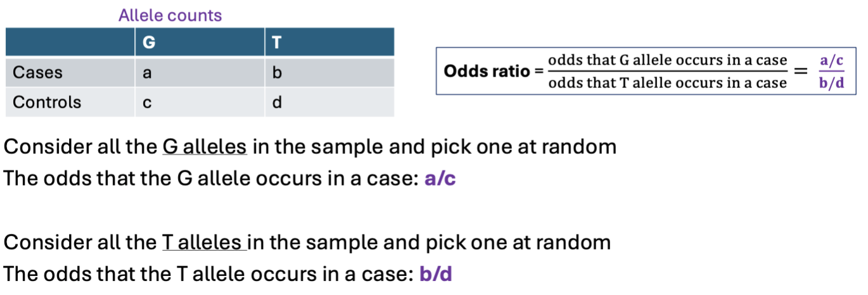
Task: Click purple "a/c" numerator inside the formula box
Action: (832, 61)
